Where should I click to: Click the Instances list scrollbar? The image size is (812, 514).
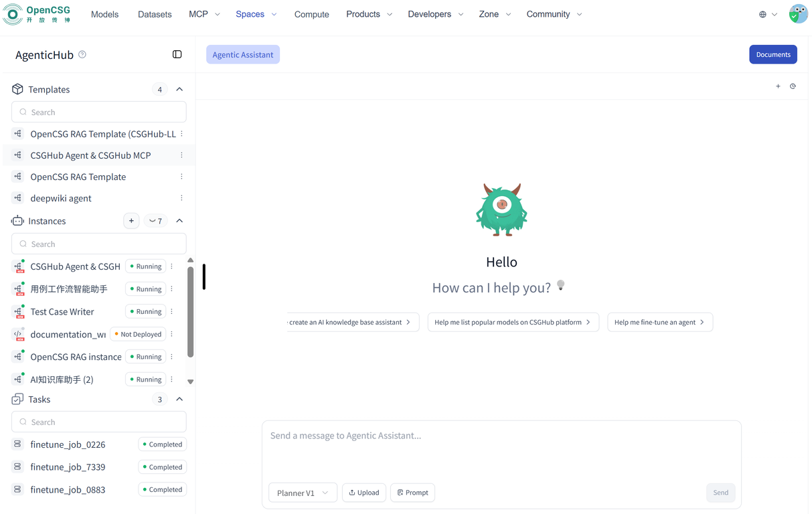tap(190, 312)
